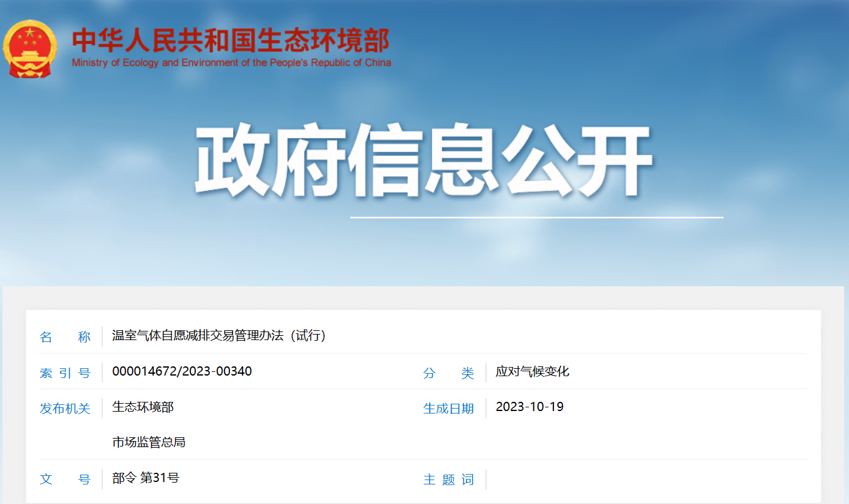This screenshot has width=849, height=504.
Task: Click 生态环境部 in the issuing agency row
Action: [143, 407]
